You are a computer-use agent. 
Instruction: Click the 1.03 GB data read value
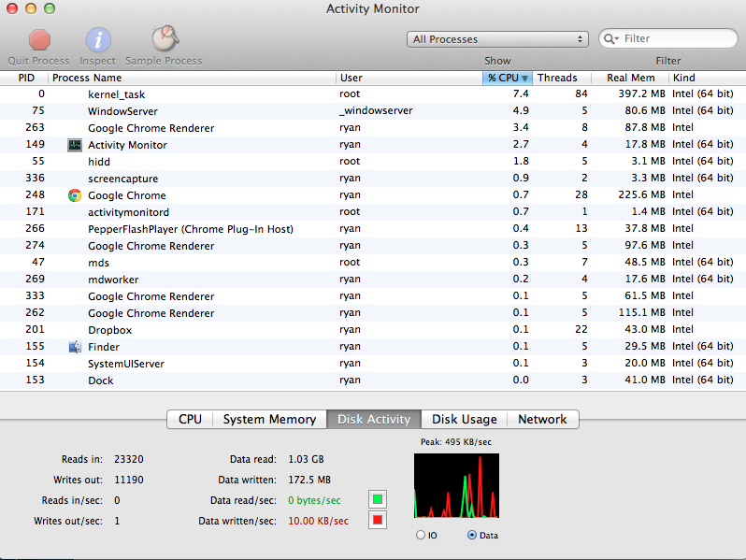[x=306, y=459]
